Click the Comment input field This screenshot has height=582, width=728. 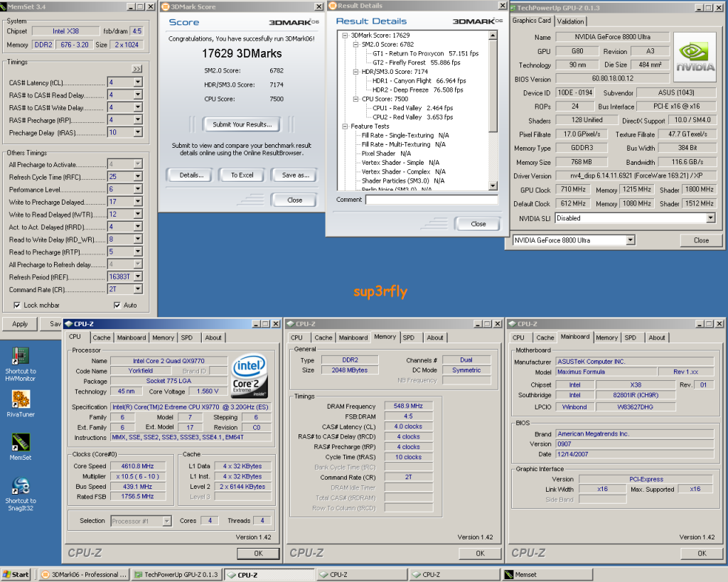[x=431, y=200]
